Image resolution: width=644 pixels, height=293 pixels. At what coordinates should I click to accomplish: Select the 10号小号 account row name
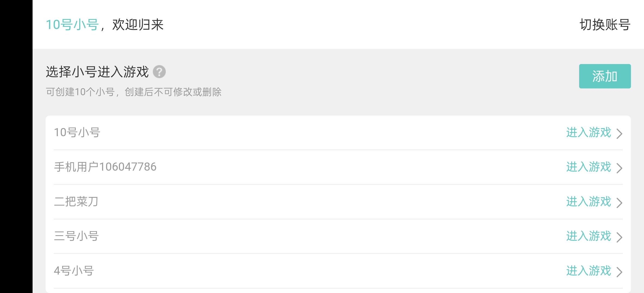click(77, 132)
